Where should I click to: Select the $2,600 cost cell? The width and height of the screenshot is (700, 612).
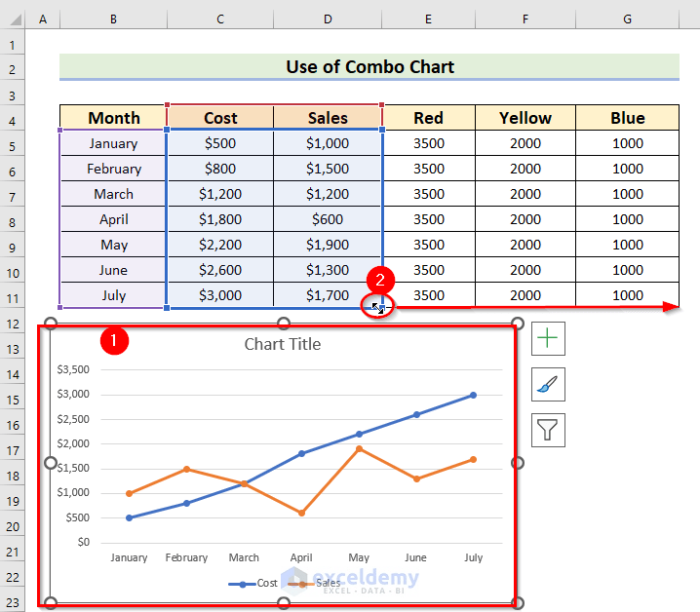(220, 270)
